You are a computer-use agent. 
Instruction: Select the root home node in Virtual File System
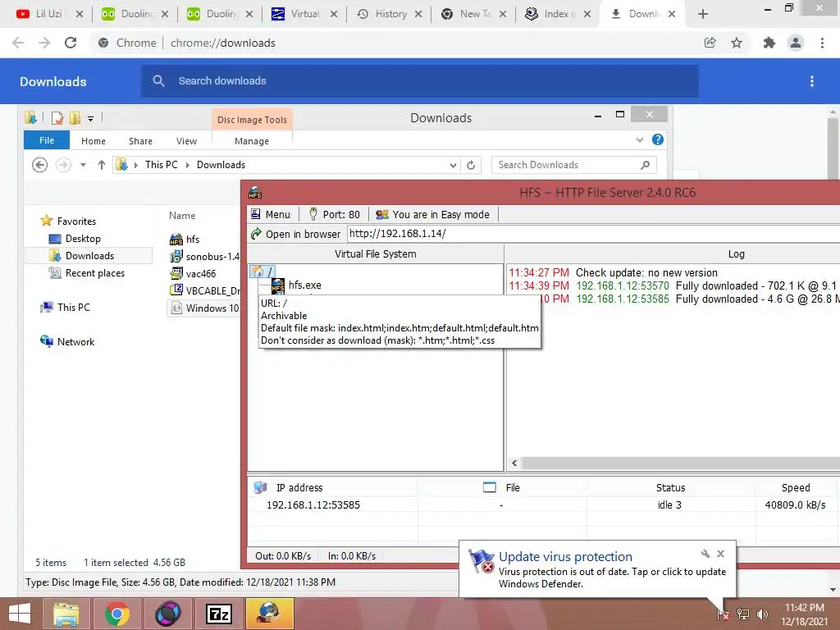click(x=262, y=272)
